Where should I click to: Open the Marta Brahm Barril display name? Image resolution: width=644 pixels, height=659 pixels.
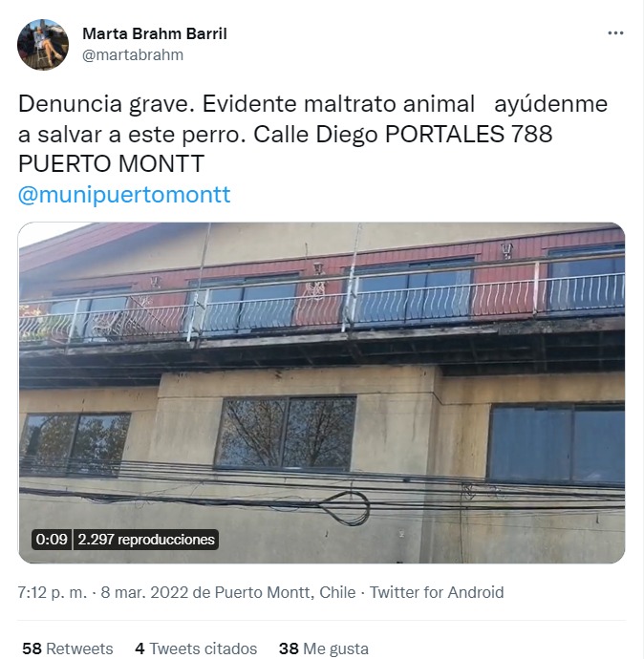pos(154,33)
